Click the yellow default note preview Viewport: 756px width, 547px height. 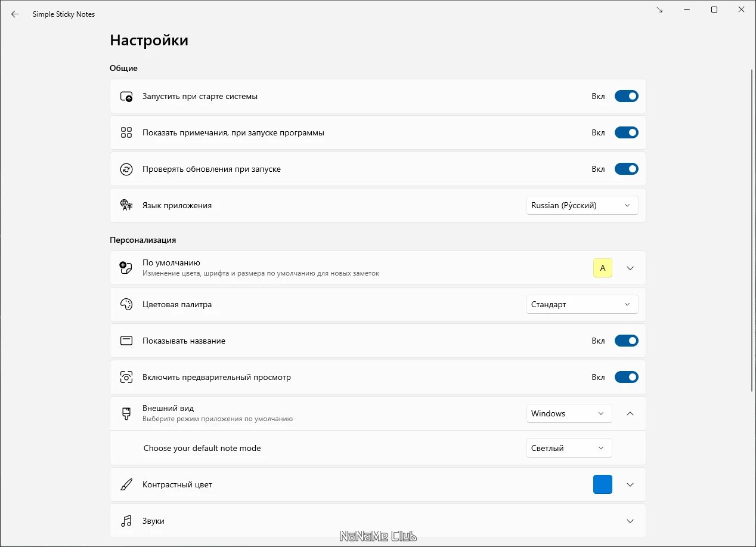pos(603,268)
